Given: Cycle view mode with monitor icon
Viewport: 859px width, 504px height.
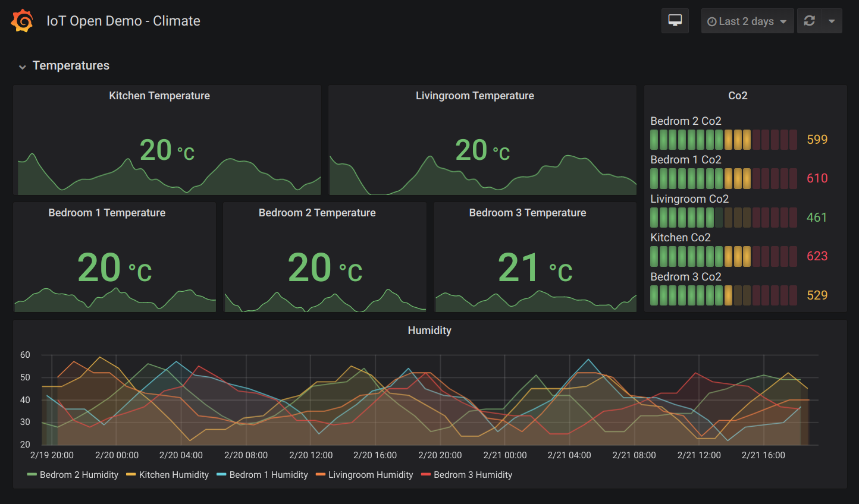Looking at the screenshot, I should (x=675, y=21).
